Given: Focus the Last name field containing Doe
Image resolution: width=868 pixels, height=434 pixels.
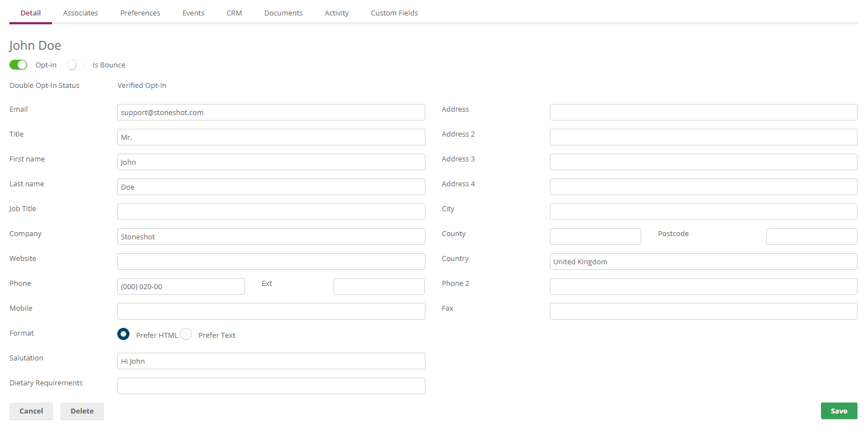Looking at the screenshot, I should point(271,187).
